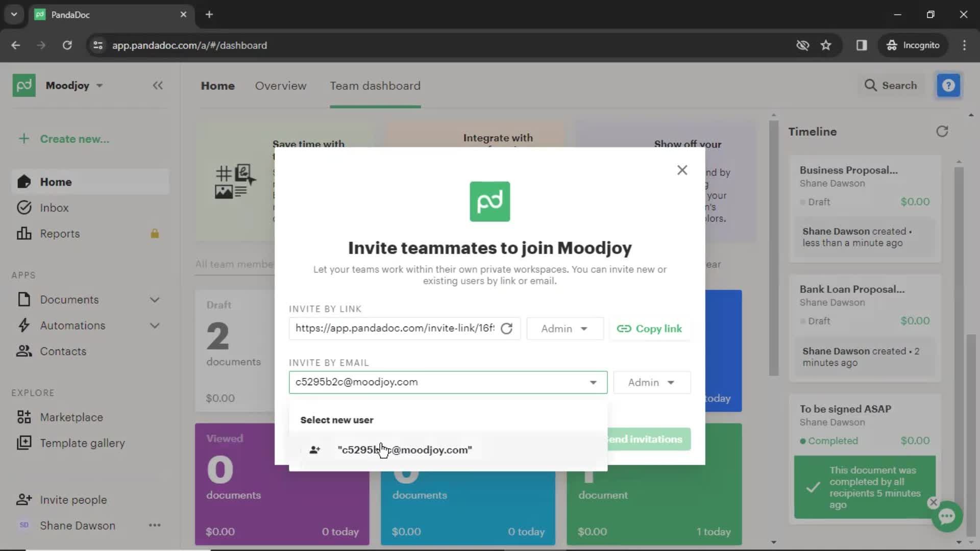Click the refresh invite link icon

[x=507, y=329]
